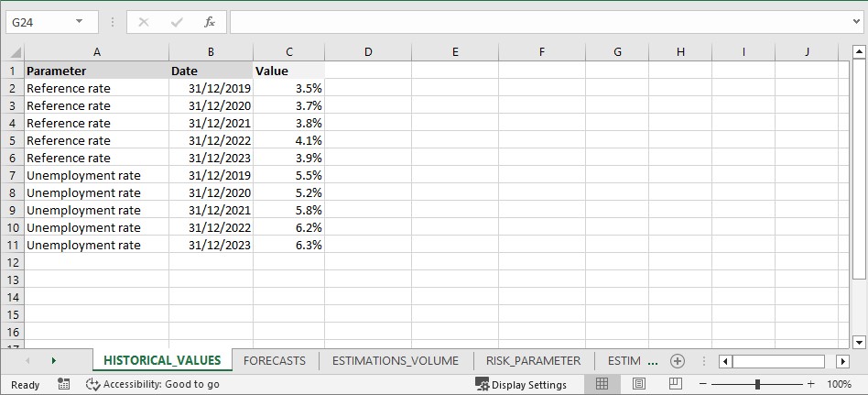Click the previous sheet navigation arrow
Image resolution: width=868 pixels, height=395 pixels.
27,361
